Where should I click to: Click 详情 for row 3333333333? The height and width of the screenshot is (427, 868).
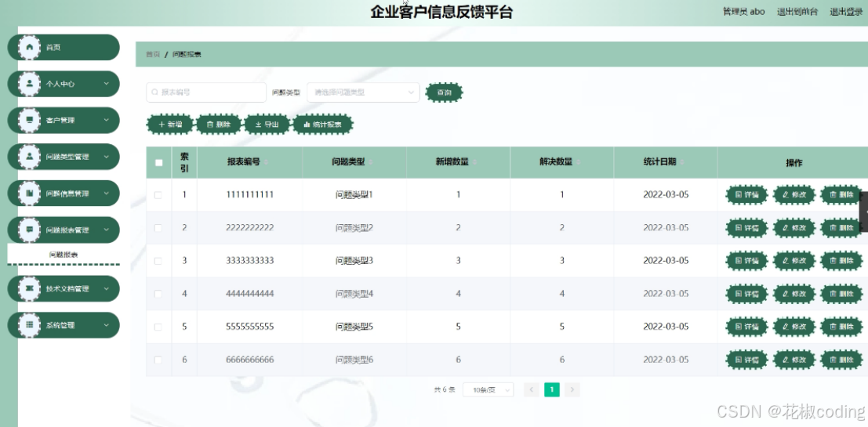[746, 261]
